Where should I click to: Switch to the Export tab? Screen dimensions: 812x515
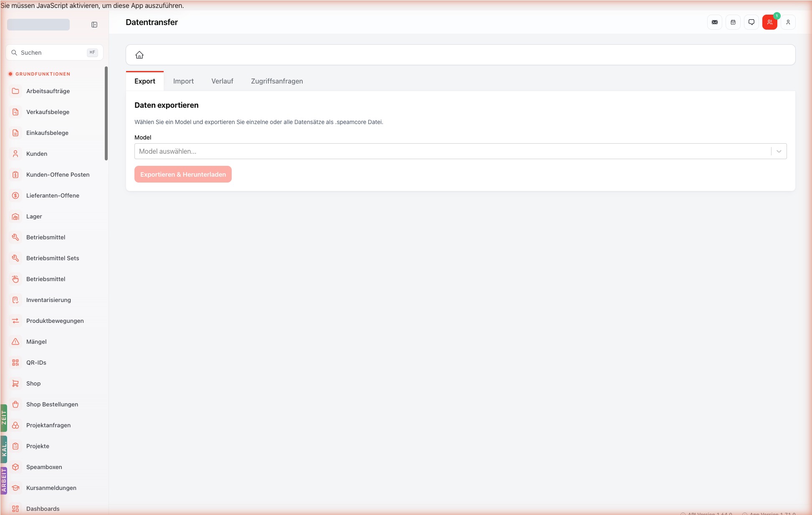point(145,81)
